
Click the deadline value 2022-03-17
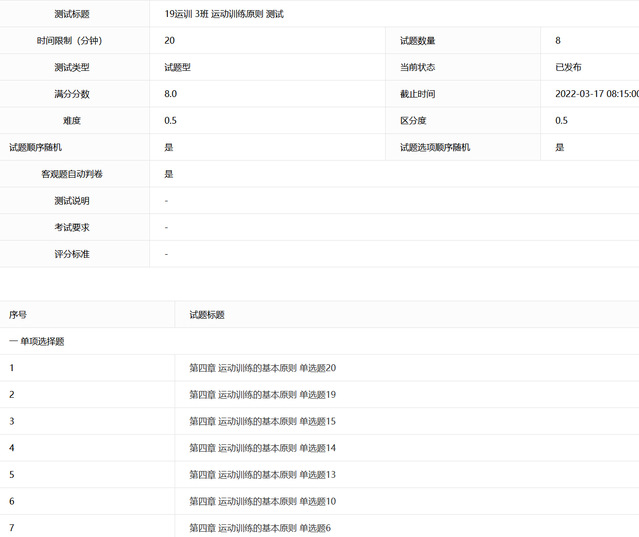(596, 94)
